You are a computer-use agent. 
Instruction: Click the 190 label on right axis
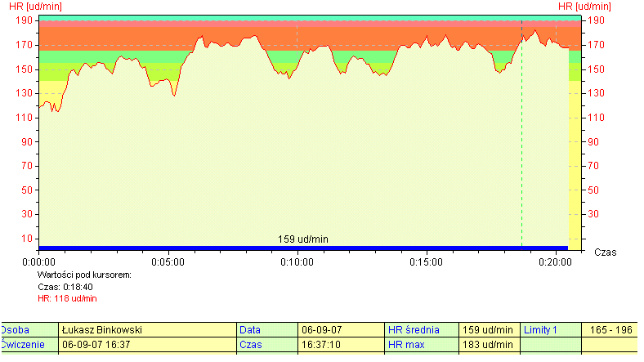point(596,20)
